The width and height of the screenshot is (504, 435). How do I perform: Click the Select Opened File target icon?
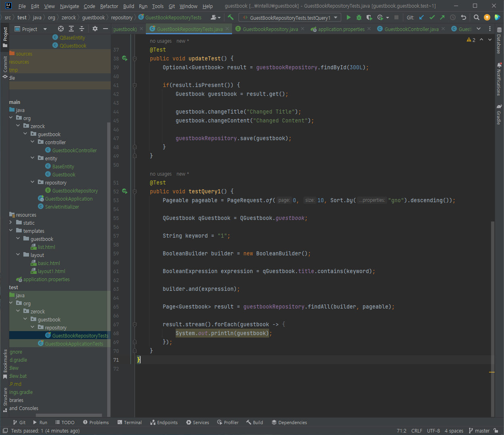coord(61,29)
